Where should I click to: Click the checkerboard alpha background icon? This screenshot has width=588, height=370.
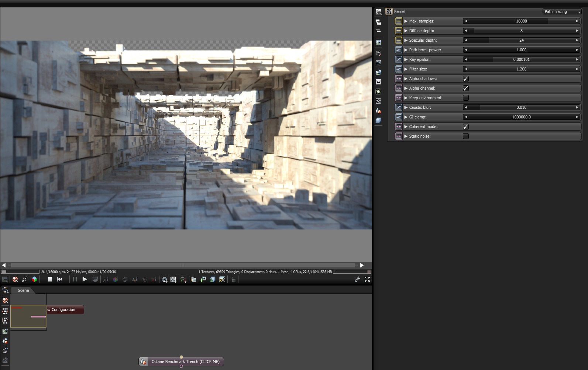222,280
